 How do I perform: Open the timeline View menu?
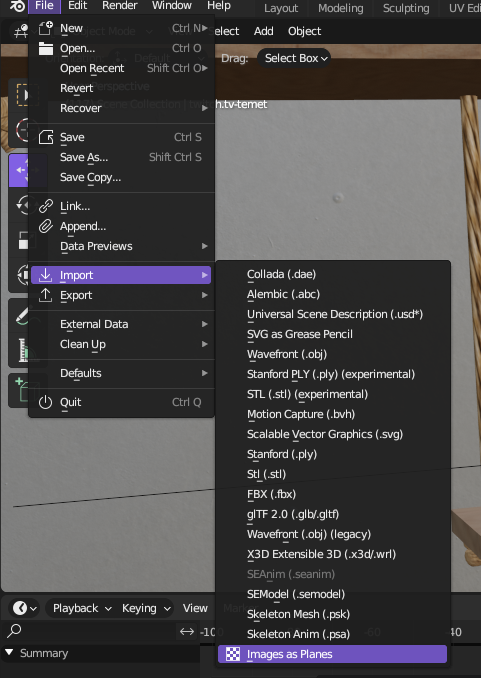[x=195, y=608]
